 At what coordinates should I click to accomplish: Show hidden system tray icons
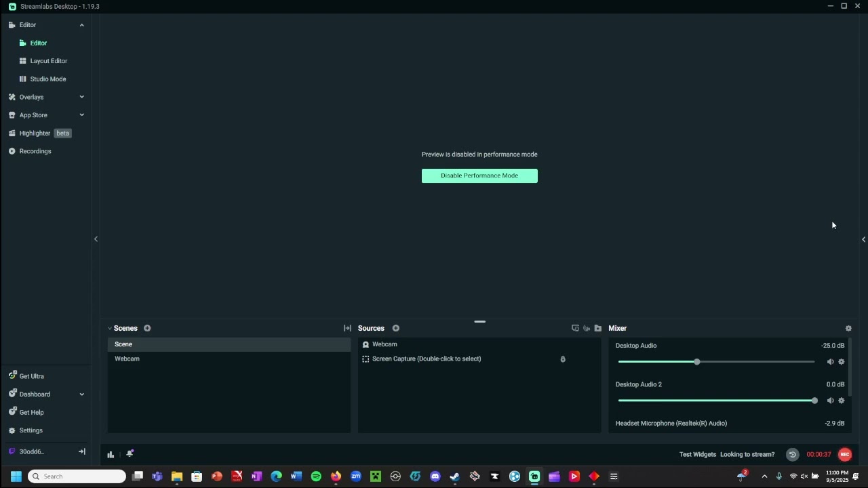(764, 476)
